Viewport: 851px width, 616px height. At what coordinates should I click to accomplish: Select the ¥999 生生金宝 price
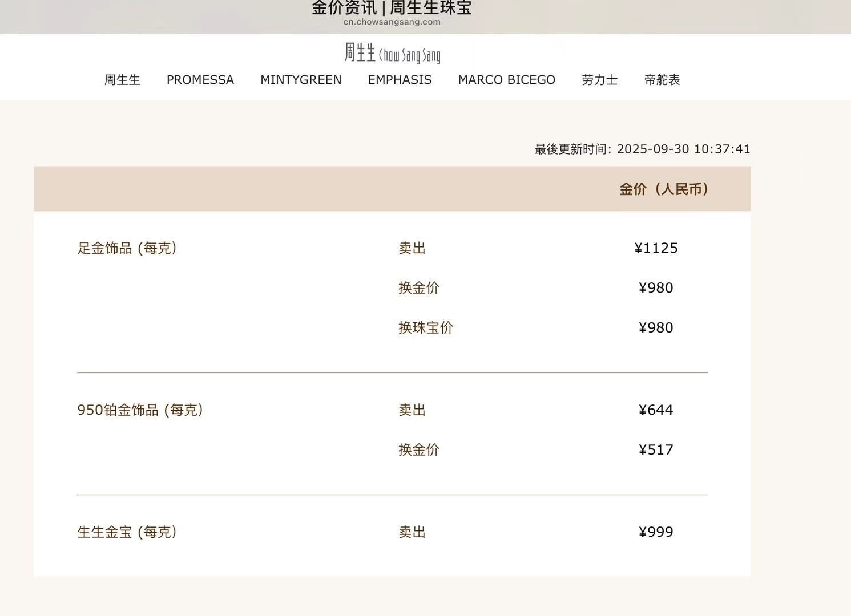(656, 532)
